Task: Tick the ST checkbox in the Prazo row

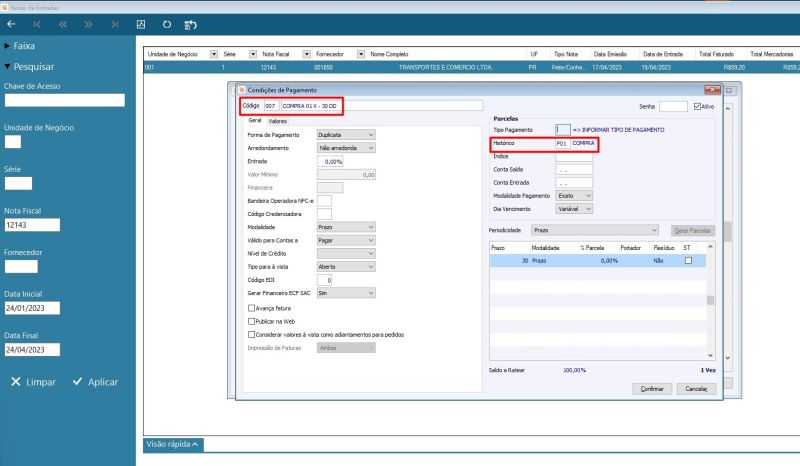Action: pos(688,260)
